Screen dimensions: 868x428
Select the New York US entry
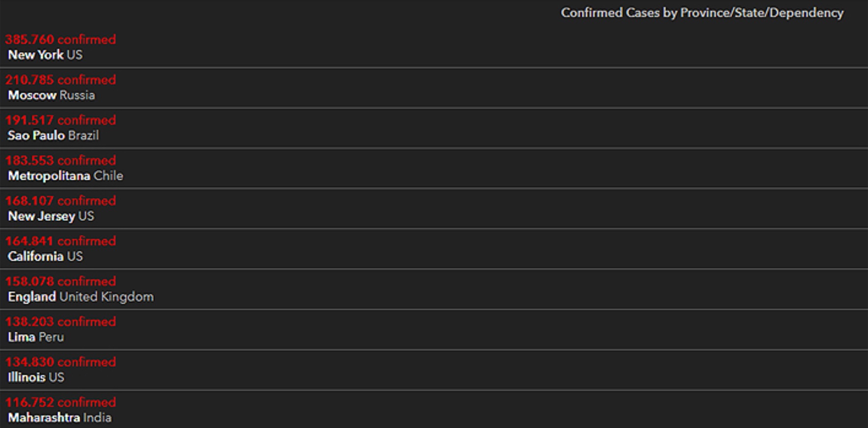[x=45, y=55]
